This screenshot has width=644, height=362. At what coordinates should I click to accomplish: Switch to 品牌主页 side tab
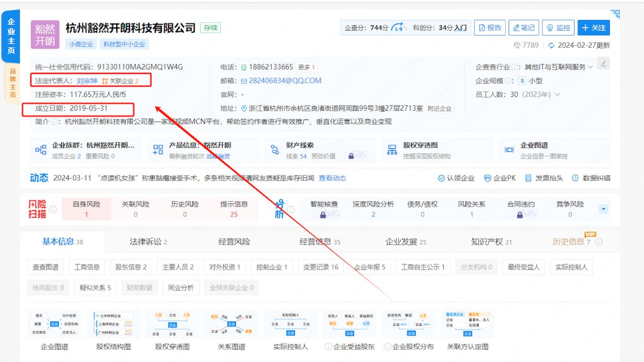[x=13, y=83]
